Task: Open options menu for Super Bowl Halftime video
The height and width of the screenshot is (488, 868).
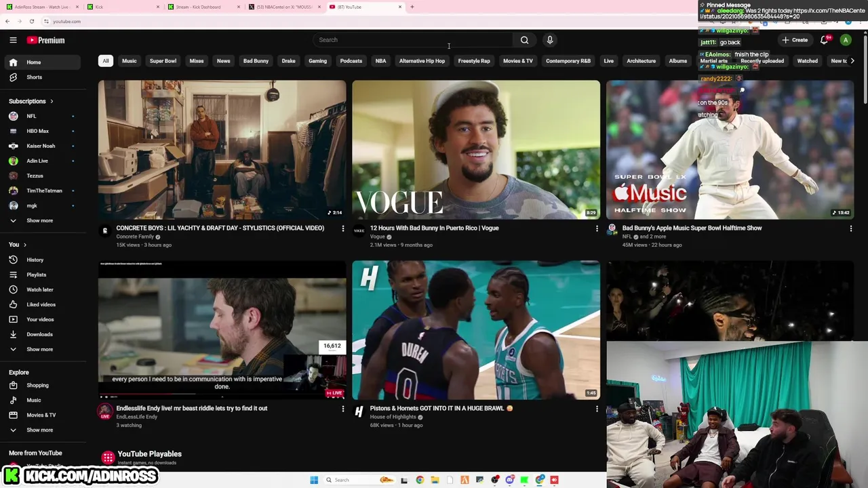Action: pyautogui.click(x=851, y=228)
